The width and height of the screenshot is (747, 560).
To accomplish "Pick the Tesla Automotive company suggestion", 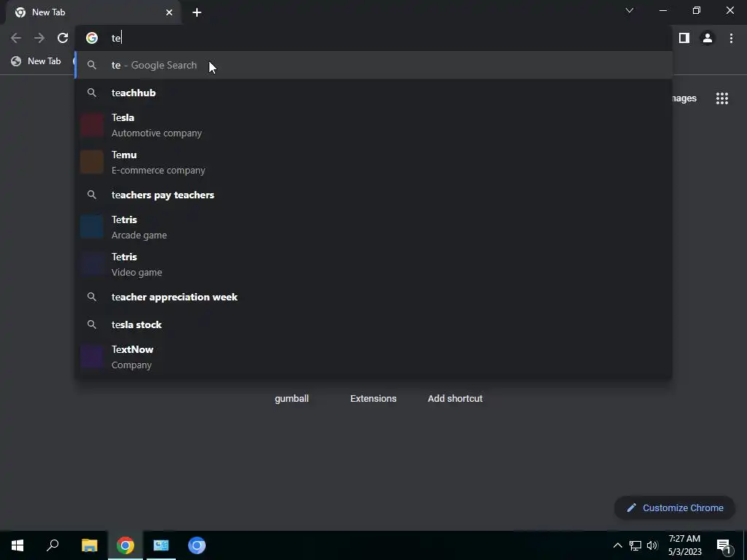I will pos(373,125).
